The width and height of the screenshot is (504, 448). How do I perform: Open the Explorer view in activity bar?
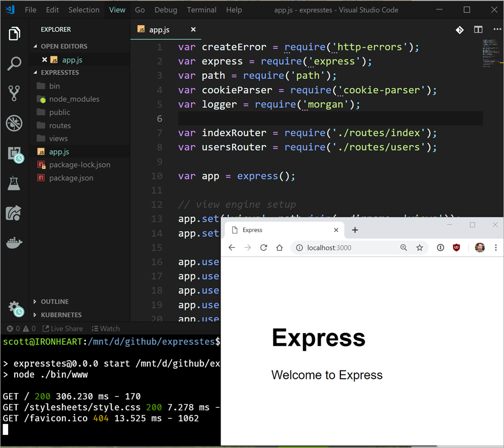pyautogui.click(x=14, y=33)
